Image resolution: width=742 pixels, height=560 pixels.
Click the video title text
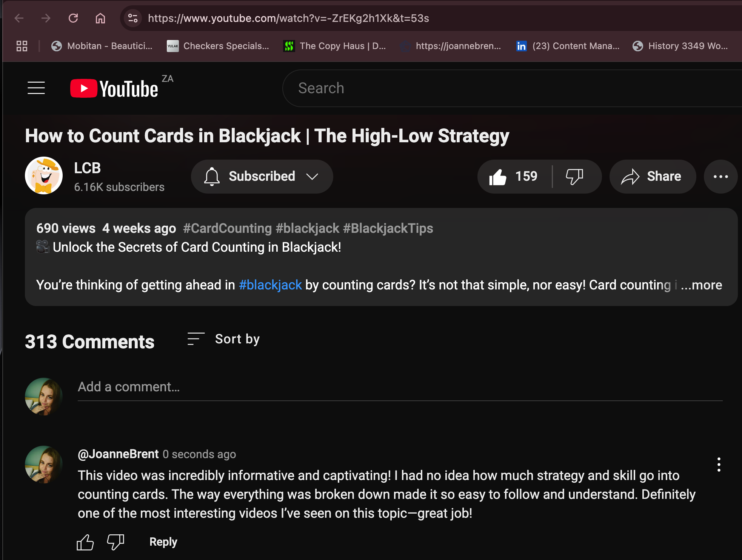point(267,136)
